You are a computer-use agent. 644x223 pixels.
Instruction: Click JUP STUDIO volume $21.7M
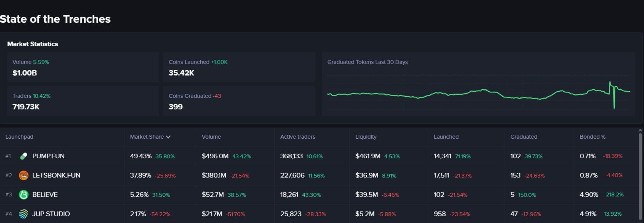tap(212, 214)
